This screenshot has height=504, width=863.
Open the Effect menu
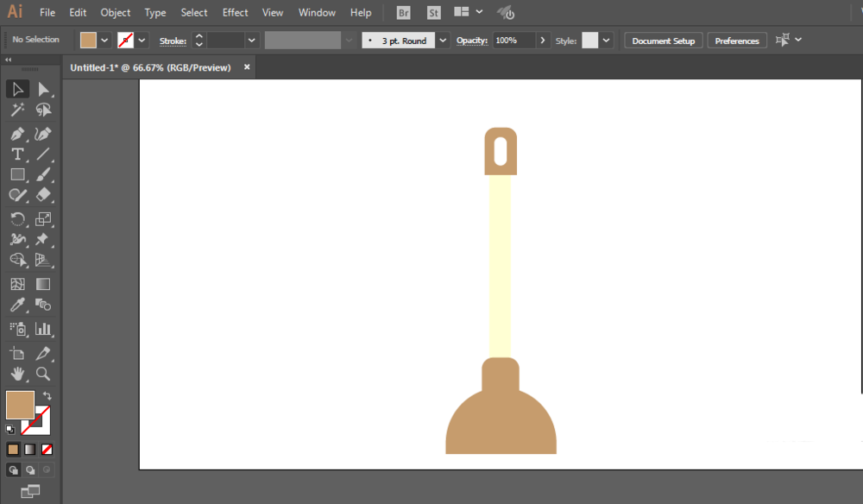coord(235,12)
